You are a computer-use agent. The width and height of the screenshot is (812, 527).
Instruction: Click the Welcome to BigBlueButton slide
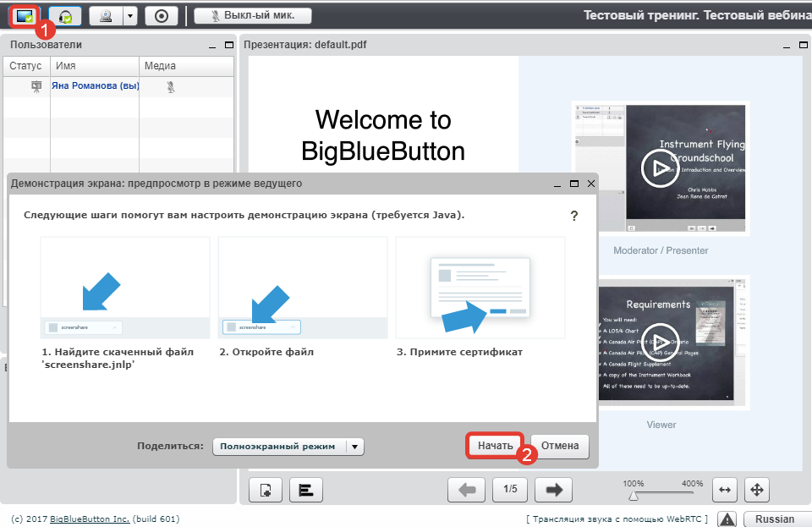pyautogui.click(x=383, y=135)
